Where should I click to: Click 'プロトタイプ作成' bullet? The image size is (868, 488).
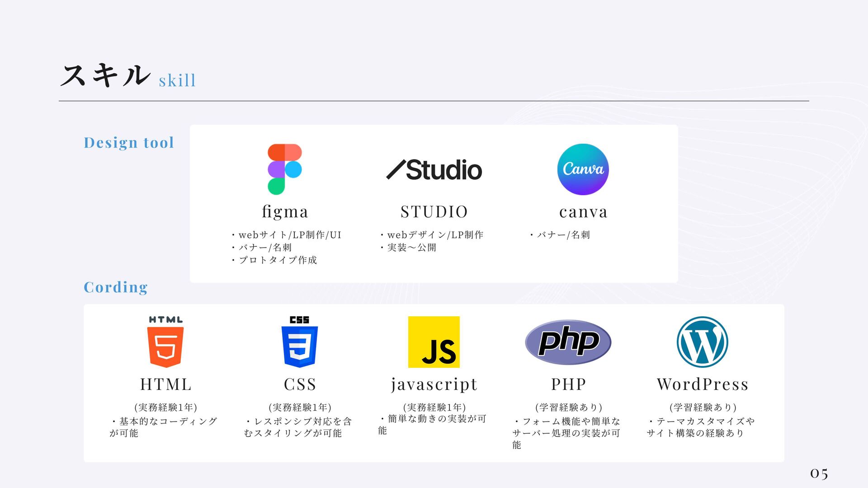(x=274, y=260)
